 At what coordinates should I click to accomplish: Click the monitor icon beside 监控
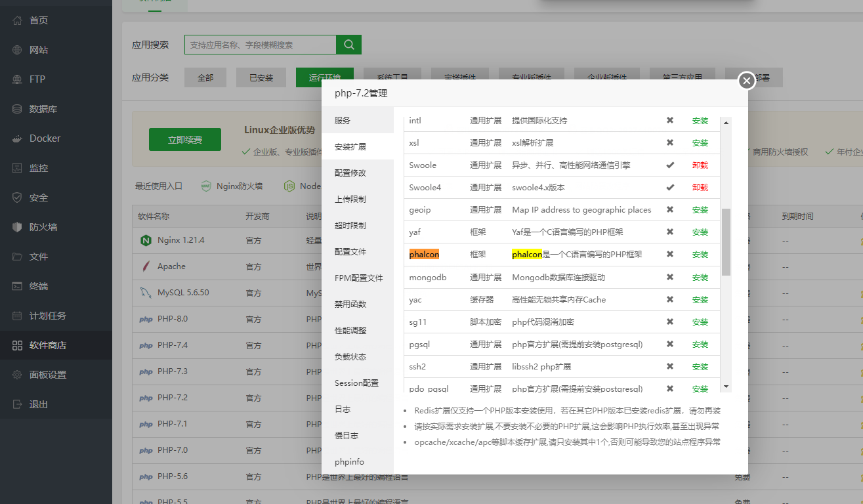18,168
